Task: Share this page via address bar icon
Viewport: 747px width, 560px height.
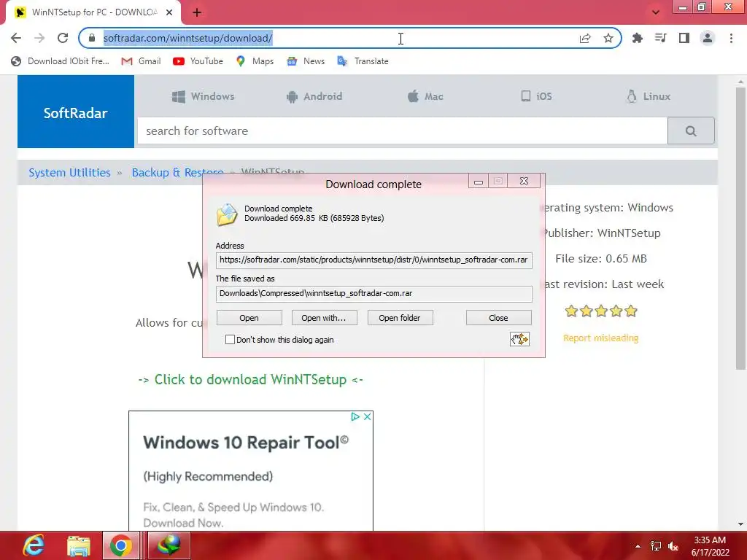Action: pyautogui.click(x=585, y=38)
